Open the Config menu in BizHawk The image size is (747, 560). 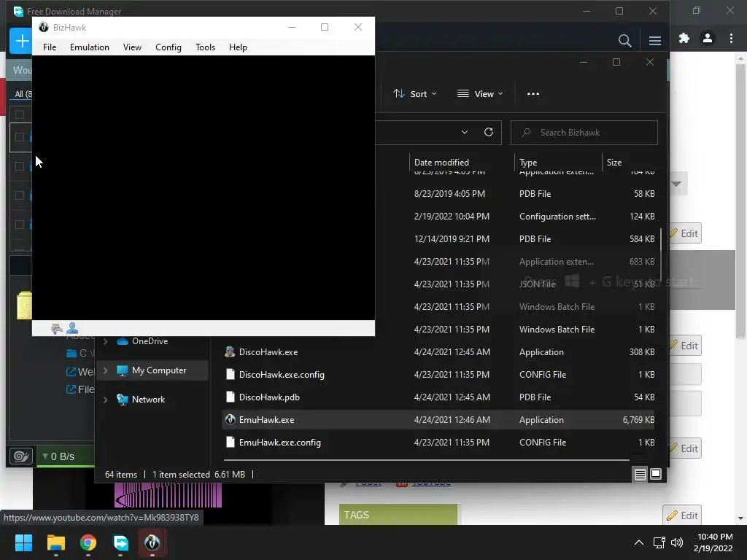169,47
